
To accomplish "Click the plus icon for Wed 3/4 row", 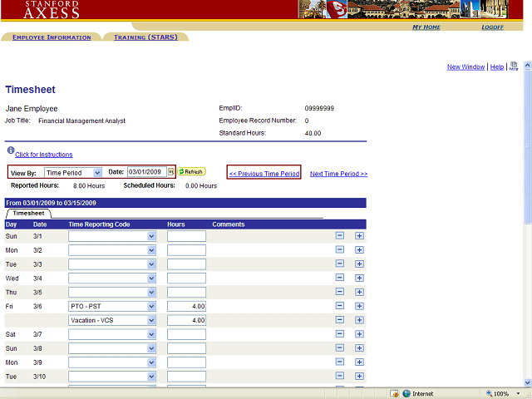I will [x=359, y=278].
